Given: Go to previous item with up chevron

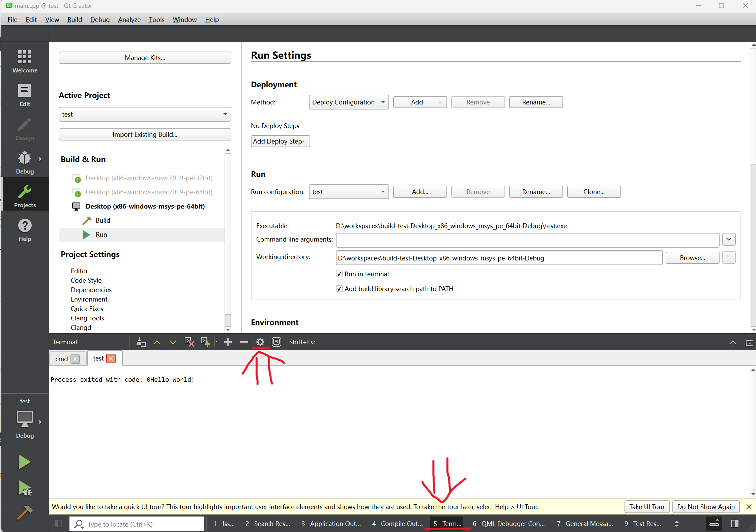Looking at the screenshot, I should 157,342.
